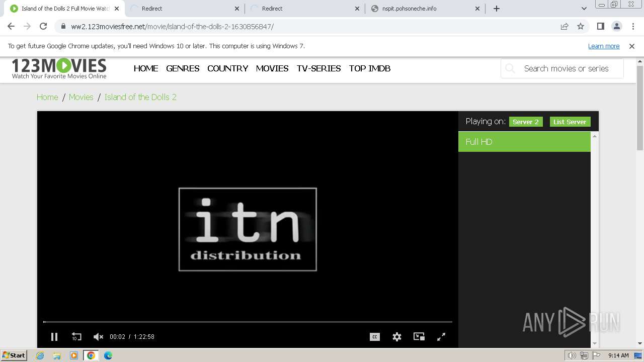Open the COUNTRY menu
The width and height of the screenshot is (644, 362).
227,68
